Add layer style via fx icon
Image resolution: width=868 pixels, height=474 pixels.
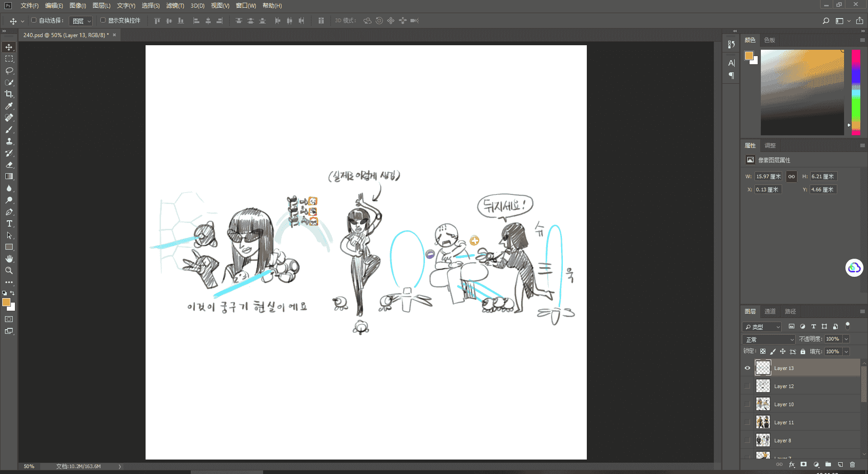click(792, 465)
